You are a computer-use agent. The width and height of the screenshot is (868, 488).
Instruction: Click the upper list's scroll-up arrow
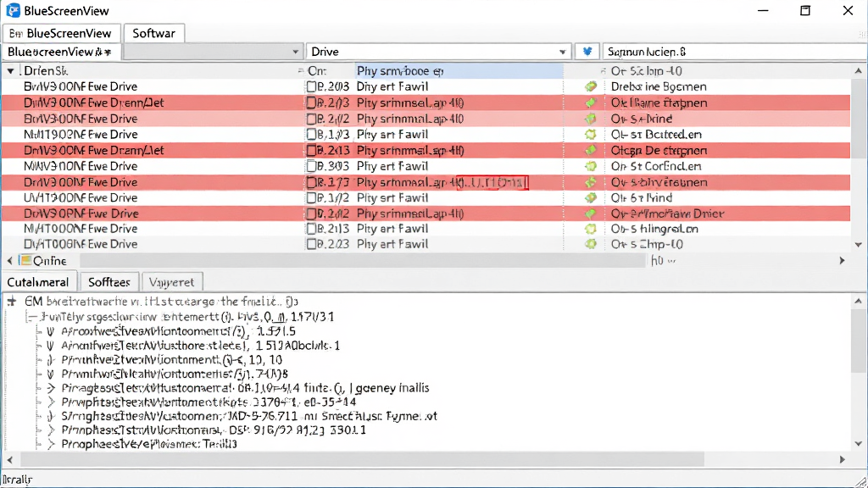tap(858, 71)
